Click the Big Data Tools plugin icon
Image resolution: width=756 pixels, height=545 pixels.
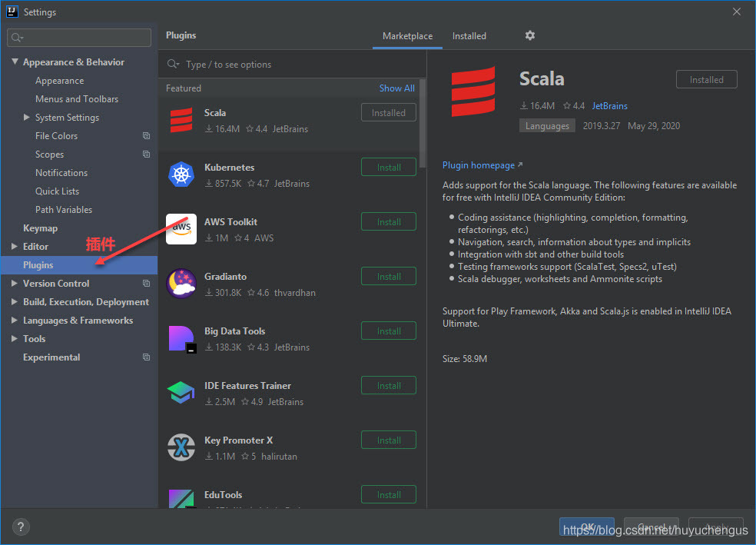click(182, 338)
